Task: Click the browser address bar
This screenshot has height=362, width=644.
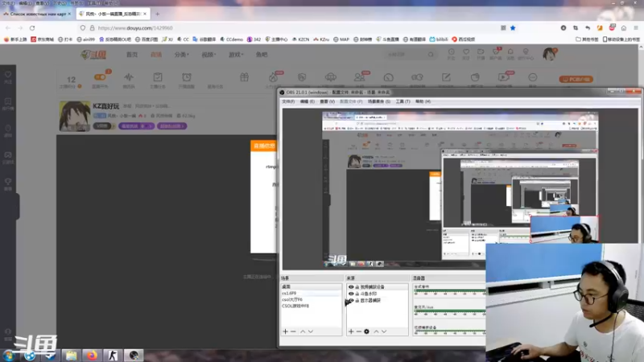Action: click(287, 28)
